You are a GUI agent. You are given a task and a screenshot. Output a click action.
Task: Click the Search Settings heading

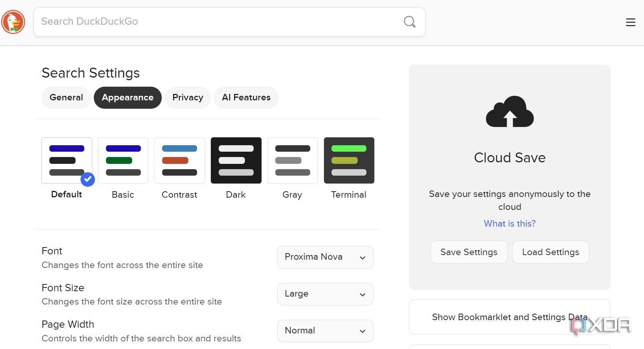91,73
